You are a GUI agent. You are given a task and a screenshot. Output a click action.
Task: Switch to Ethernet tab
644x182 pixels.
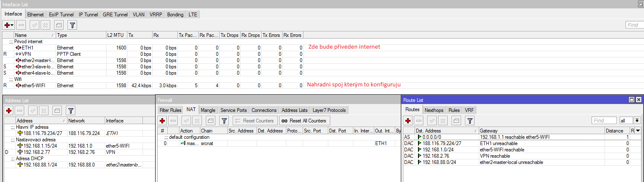pyautogui.click(x=36, y=14)
